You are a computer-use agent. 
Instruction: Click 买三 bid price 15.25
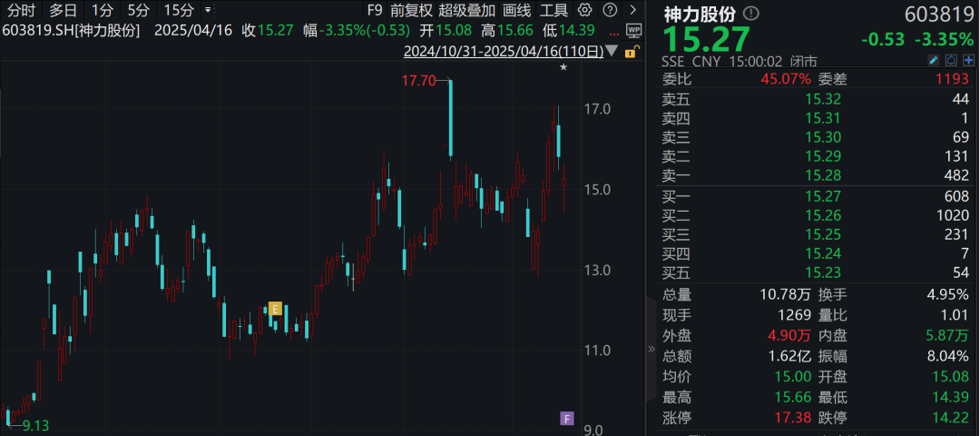coord(822,234)
